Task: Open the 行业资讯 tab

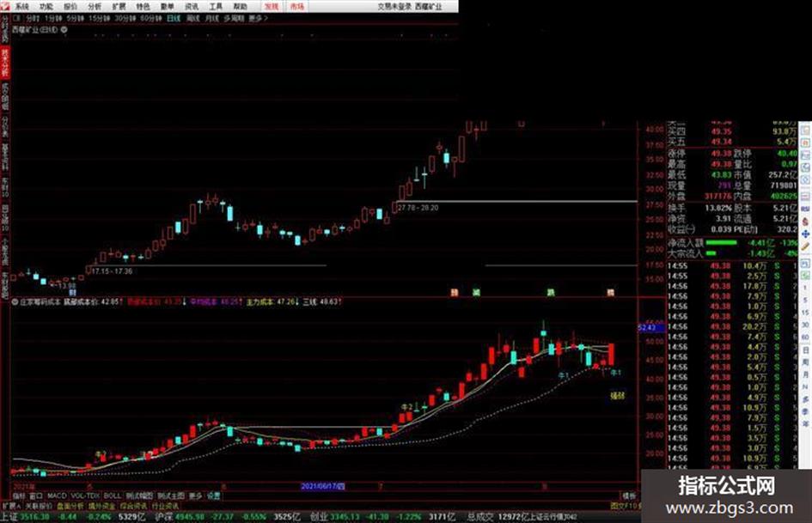Action: point(165,505)
